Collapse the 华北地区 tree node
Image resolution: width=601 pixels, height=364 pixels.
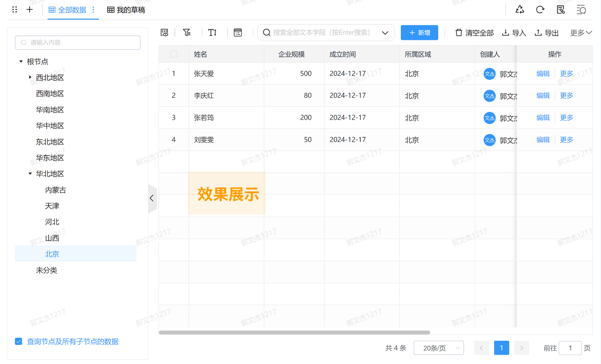point(30,173)
